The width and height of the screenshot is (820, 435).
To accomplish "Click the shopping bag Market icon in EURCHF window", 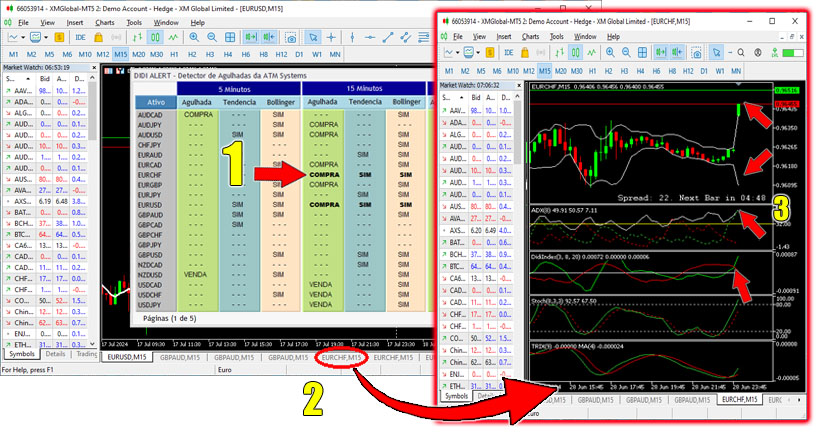I will click(x=525, y=52).
